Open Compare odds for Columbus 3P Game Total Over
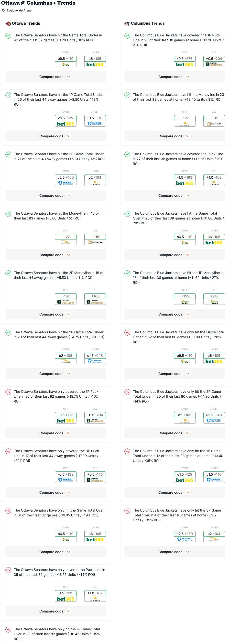 click(x=175, y=552)
